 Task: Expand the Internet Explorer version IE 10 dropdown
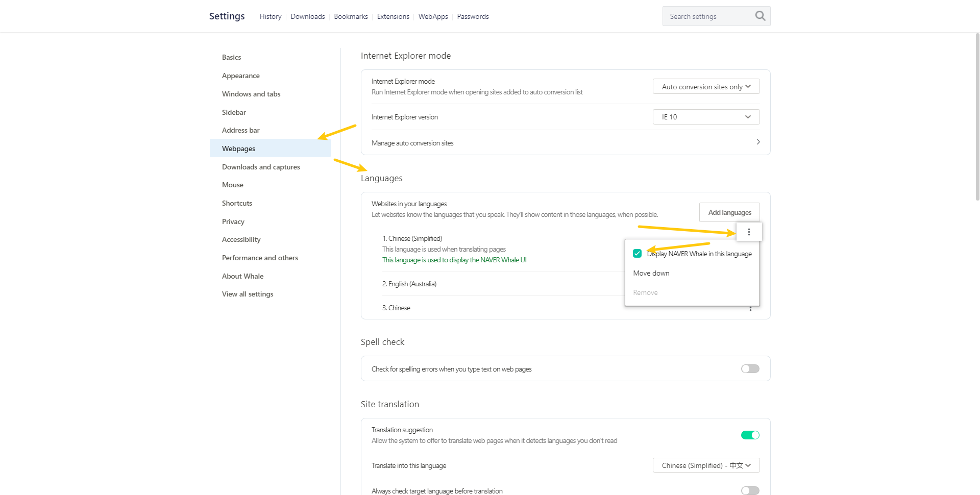coord(706,117)
